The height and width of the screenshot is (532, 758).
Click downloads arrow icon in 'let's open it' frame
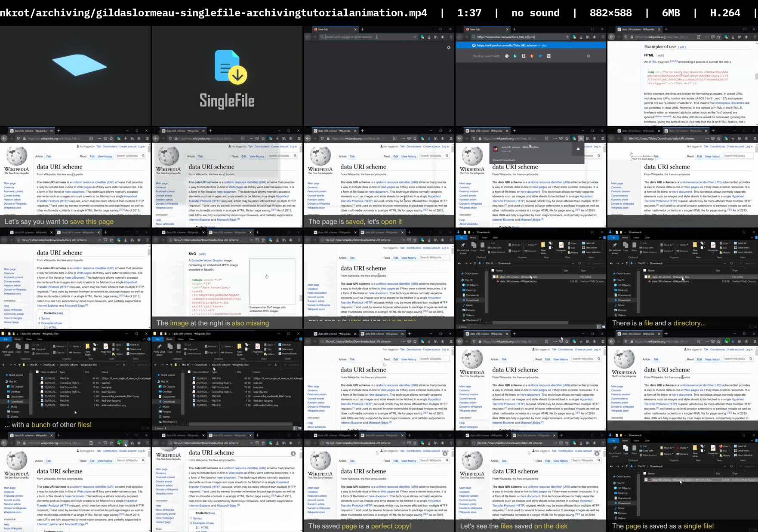point(429,138)
